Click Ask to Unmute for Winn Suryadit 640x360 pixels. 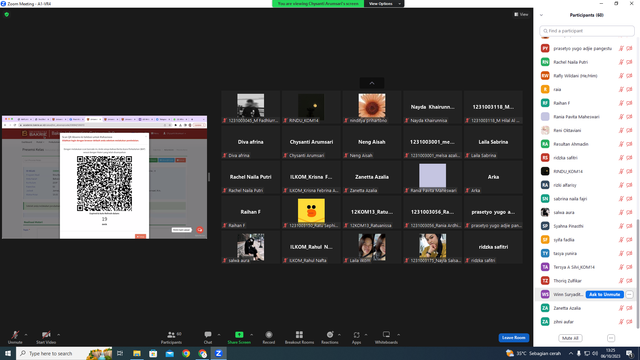604,294
